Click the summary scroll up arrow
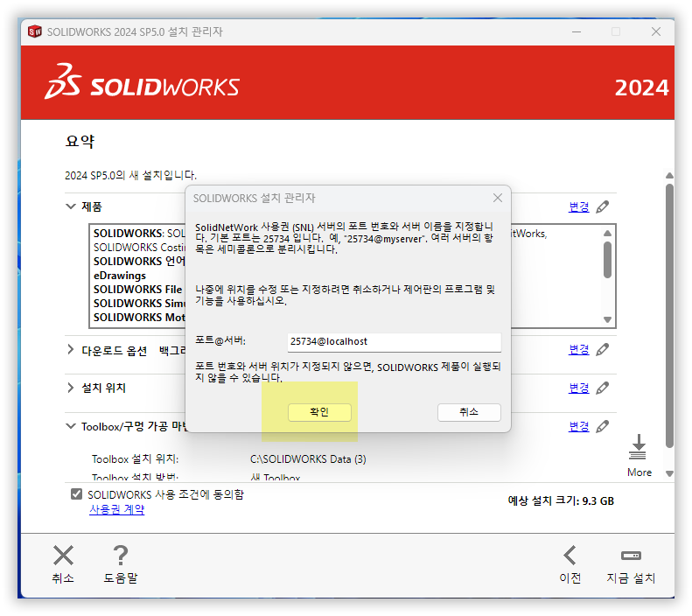Screen dimensions: 692x616 click(x=669, y=176)
